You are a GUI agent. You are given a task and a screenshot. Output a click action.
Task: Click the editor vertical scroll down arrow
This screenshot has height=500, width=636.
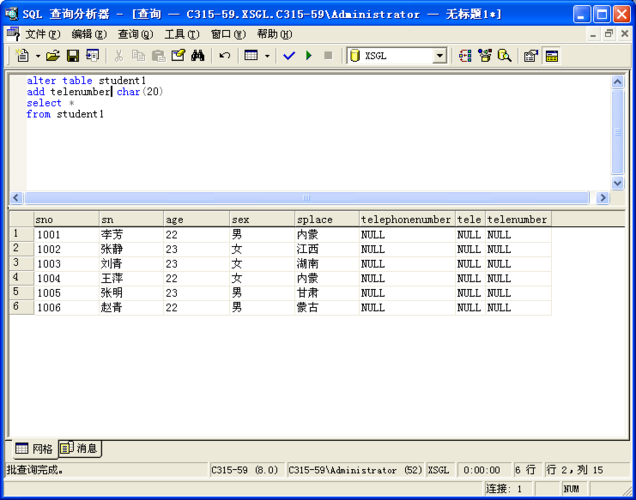(617, 183)
